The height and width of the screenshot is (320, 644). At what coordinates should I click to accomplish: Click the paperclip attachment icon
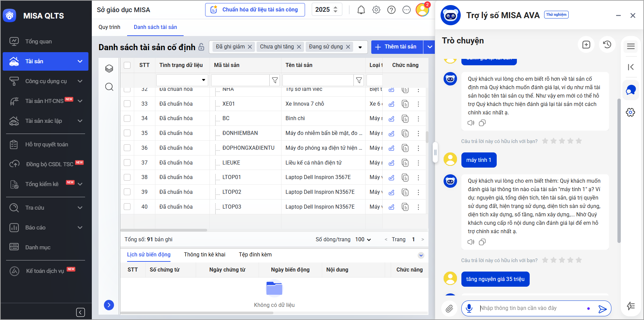click(x=449, y=309)
